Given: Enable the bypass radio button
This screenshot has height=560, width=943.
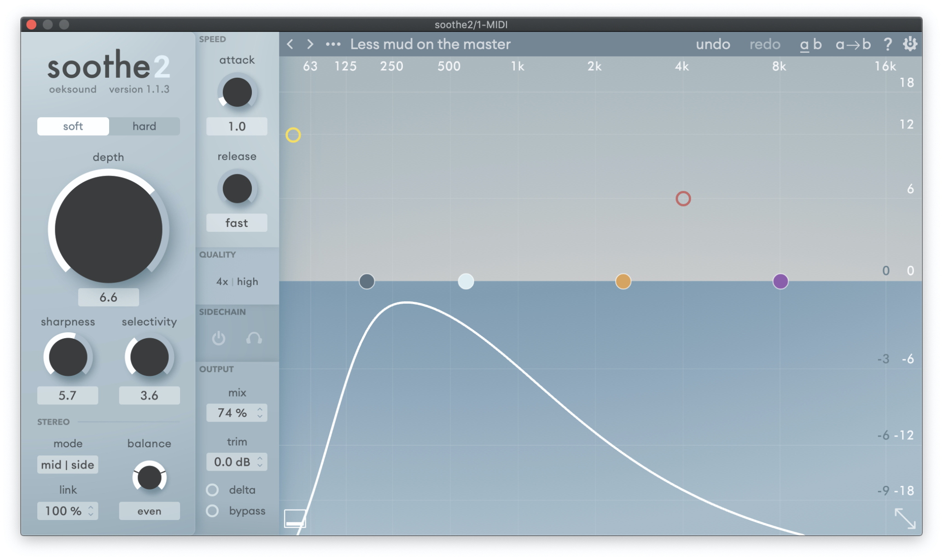Looking at the screenshot, I should point(212,511).
